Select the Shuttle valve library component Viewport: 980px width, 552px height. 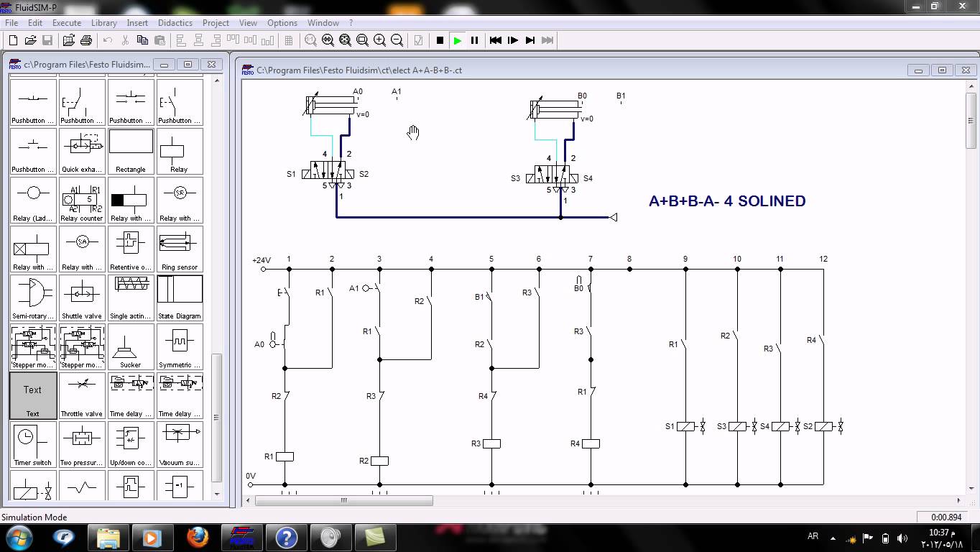82,298
